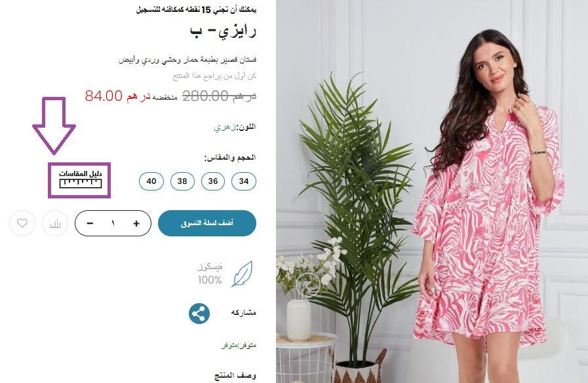The image size is (588, 383).
Task: Click the أضف لسلة التسوق button
Action: 207,223
